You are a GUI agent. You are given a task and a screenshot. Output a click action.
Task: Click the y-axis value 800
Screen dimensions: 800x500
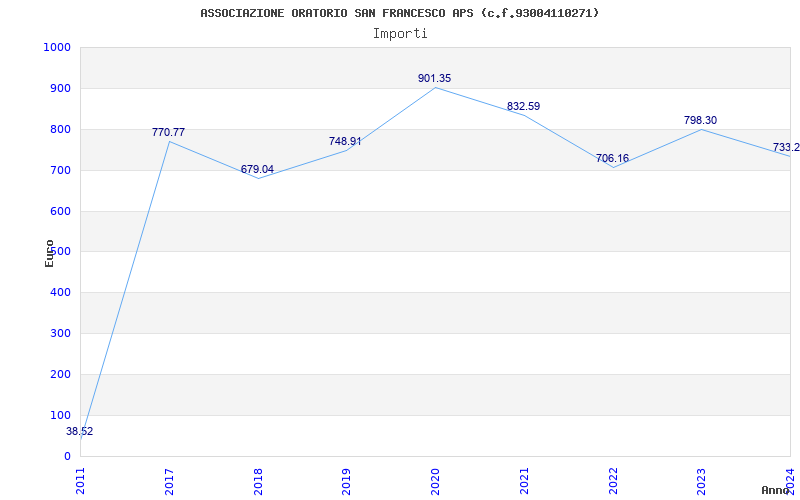tap(61, 130)
